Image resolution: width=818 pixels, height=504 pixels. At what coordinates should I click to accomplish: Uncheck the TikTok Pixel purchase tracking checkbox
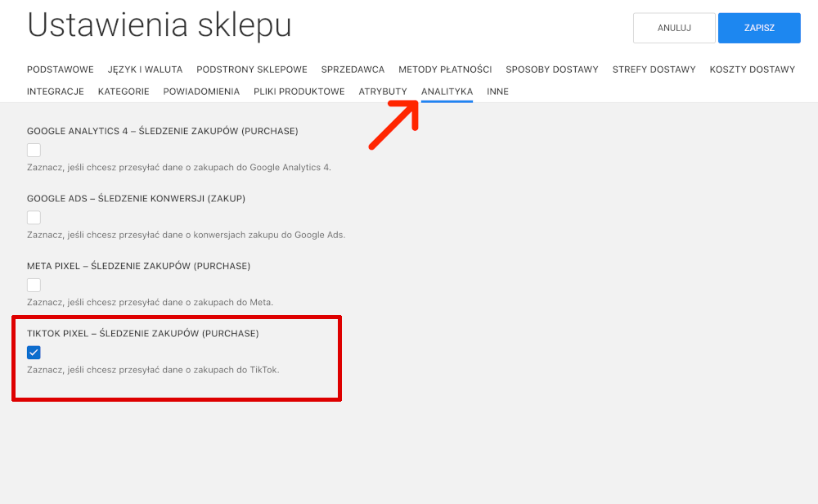[x=34, y=353]
